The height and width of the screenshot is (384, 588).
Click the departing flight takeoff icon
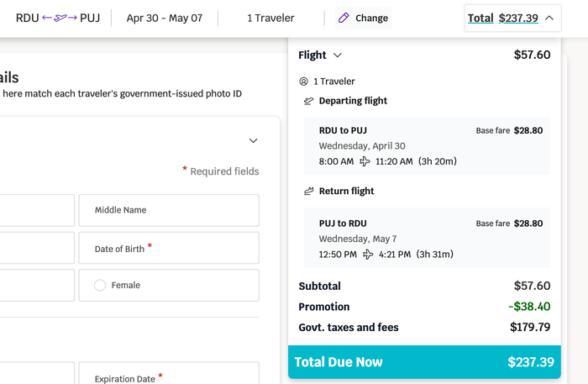[308, 101]
